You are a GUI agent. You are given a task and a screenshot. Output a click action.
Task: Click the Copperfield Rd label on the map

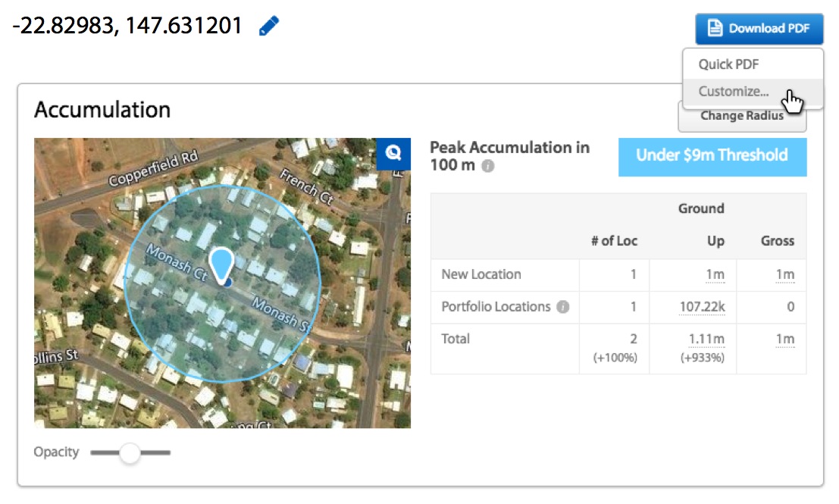[154, 168]
